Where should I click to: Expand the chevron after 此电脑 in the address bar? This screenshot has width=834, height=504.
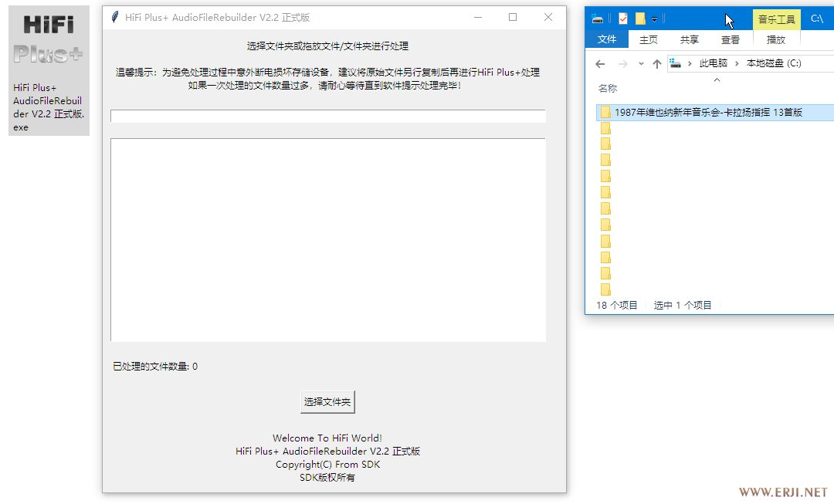pyautogui.click(x=737, y=63)
